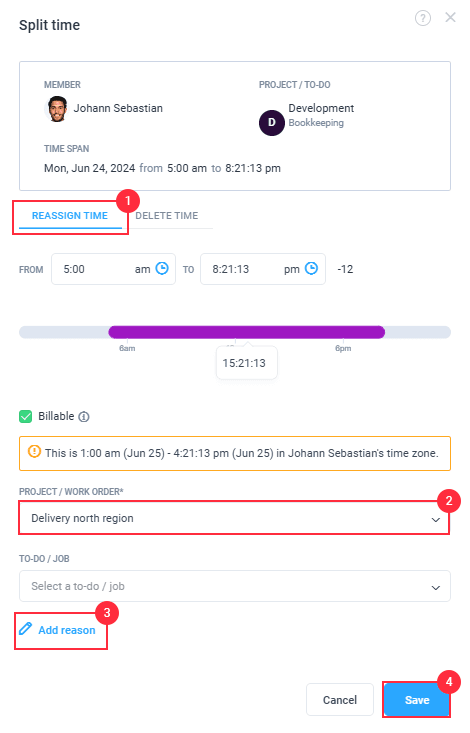
Task: Click the pencil icon beside Add reason
Action: coord(25,629)
